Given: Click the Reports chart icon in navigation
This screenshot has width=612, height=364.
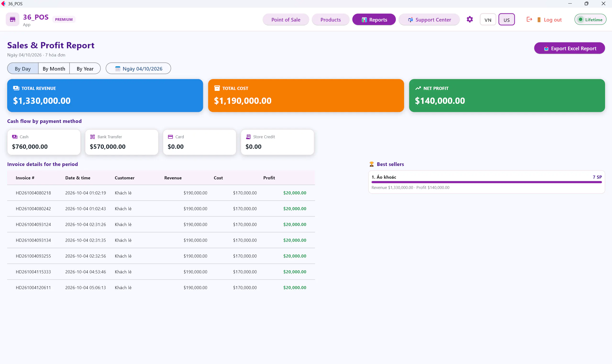Looking at the screenshot, I should [364, 20].
